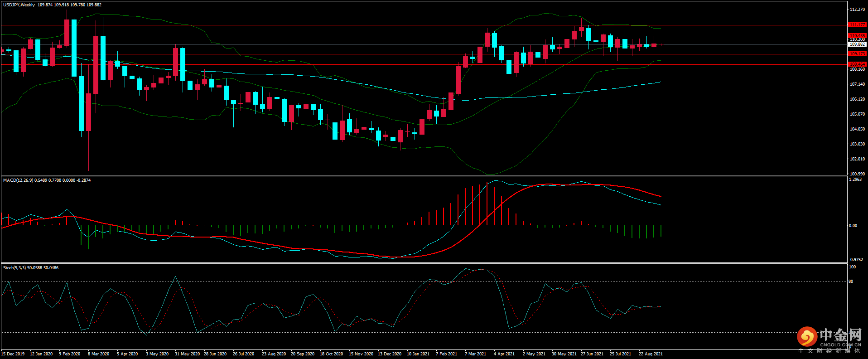Click the CNGOLD circular orange logo icon
The height and width of the screenshot is (359, 868).
[807, 337]
